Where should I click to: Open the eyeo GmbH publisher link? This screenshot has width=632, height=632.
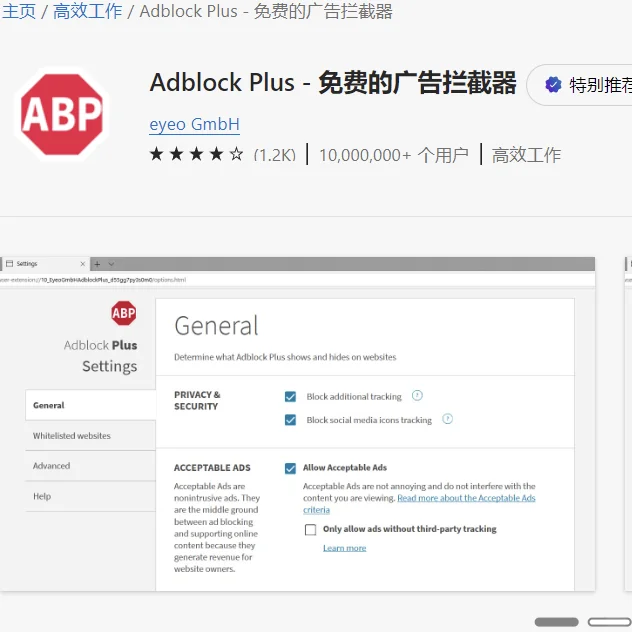click(x=194, y=124)
